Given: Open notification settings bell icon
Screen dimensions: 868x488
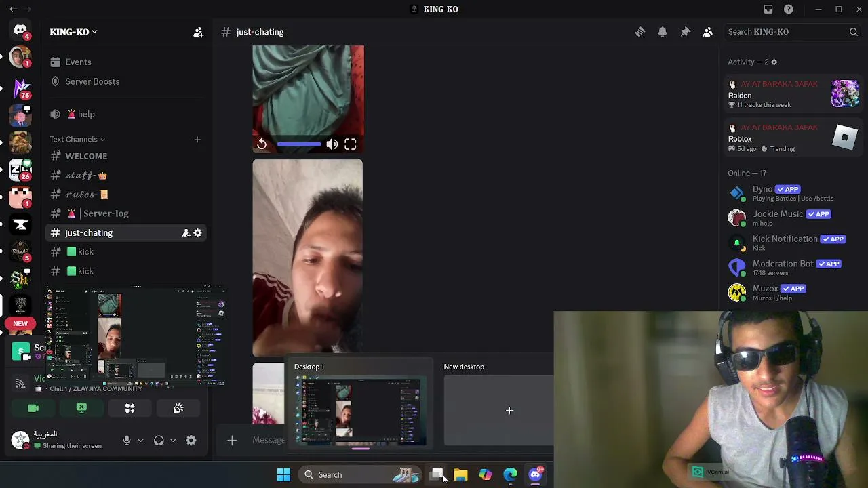Looking at the screenshot, I should pos(663,32).
